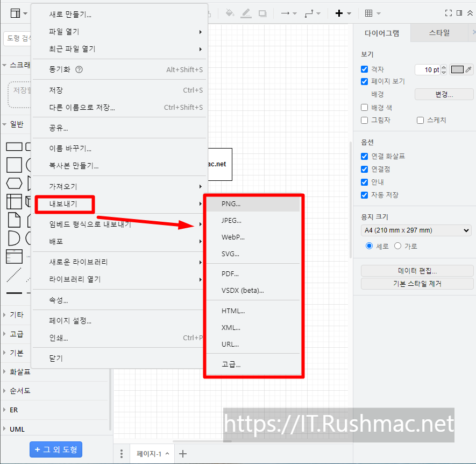
Task: Enable the 그림자 checkbox
Action: coord(365,120)
